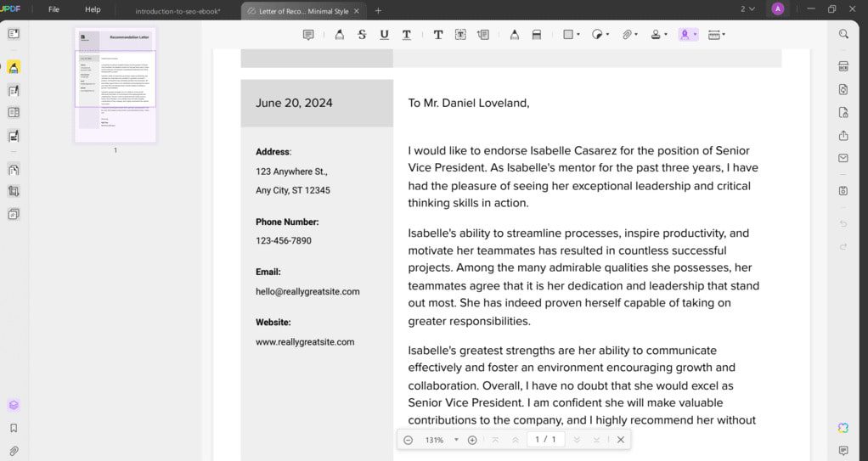Select page 1 thumbnail in panel

[x=116, y=85]
